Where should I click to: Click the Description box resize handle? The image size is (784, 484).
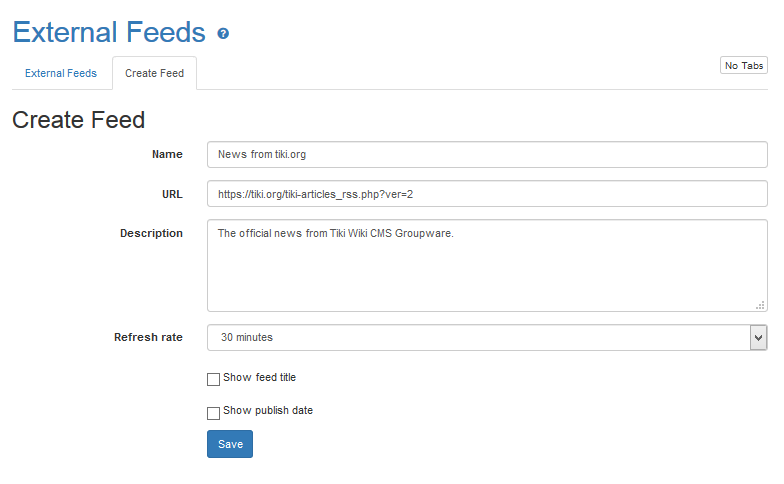point(761,305)
